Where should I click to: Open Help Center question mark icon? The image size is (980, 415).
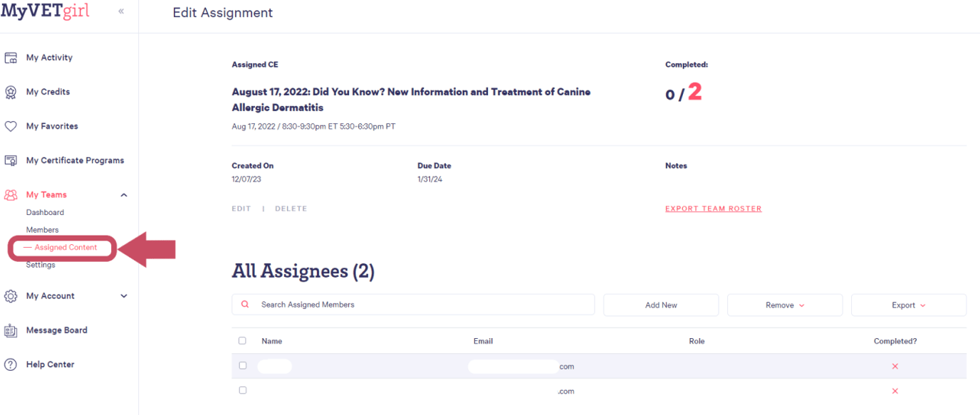pos(10,364)
